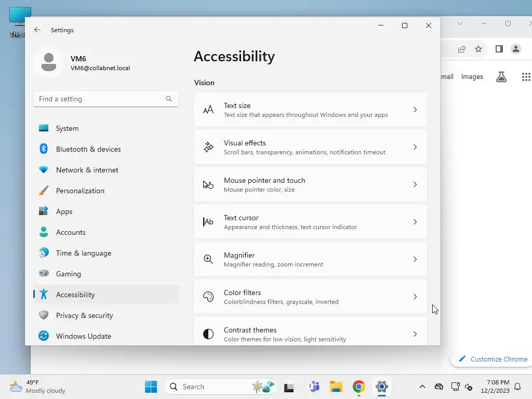Click the Text size AA icon
Screen dimensions: 532x399
pyautogui.click(x=208, y=110)
